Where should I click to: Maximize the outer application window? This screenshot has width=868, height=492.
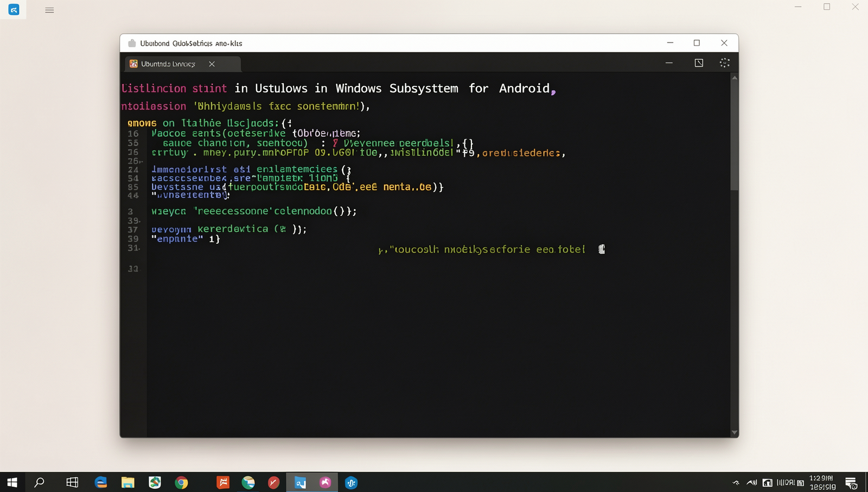click(827, 7)
